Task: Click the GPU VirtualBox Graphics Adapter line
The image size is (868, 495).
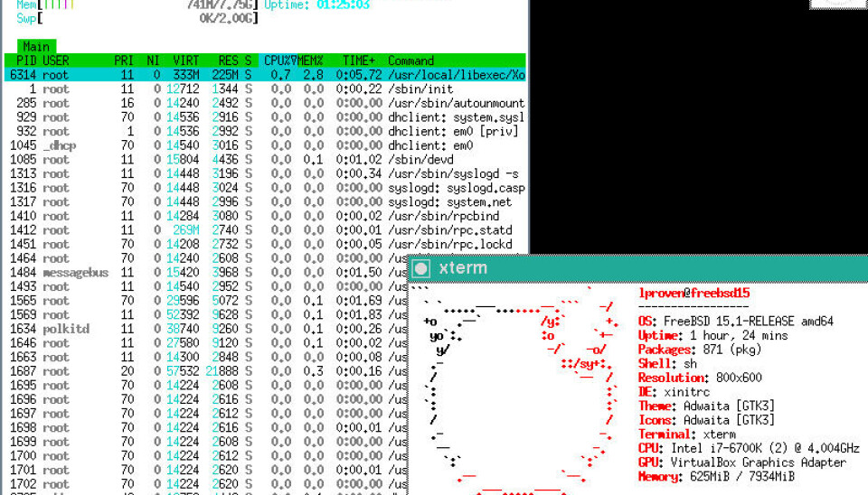Action: click(x=742, y=462)
